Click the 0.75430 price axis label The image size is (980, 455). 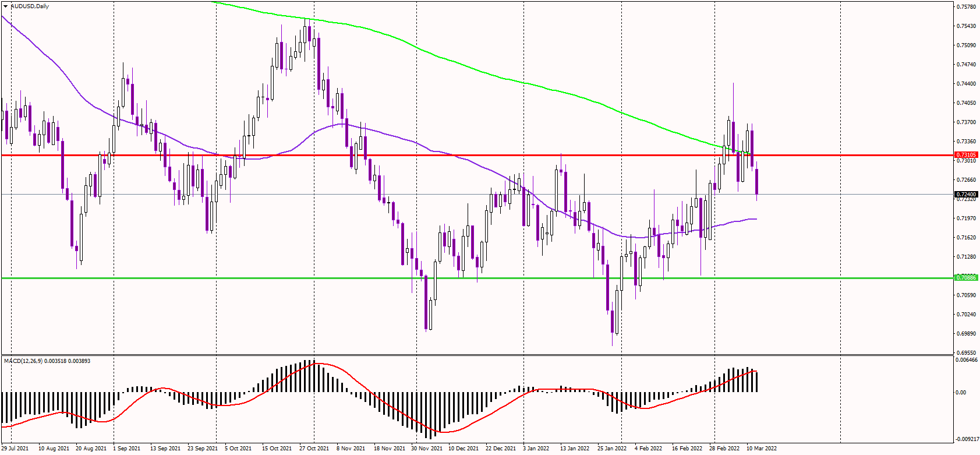[x=967, y=26]
